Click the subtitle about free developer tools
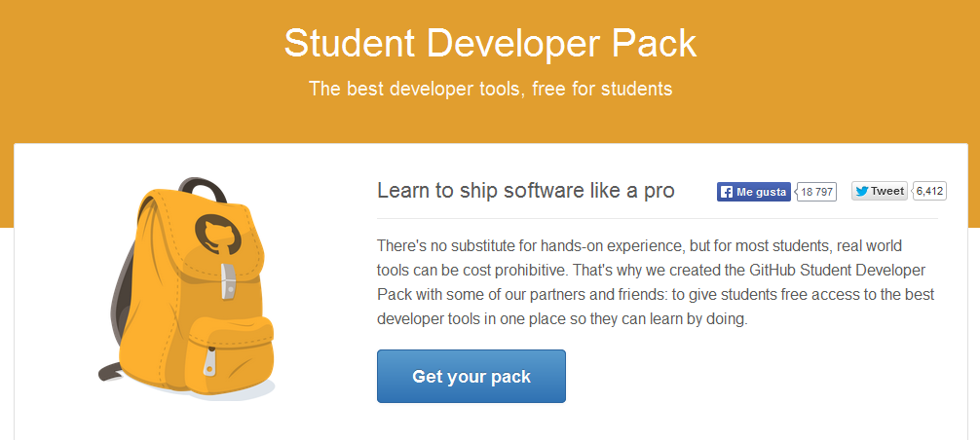 coord(490,89)
